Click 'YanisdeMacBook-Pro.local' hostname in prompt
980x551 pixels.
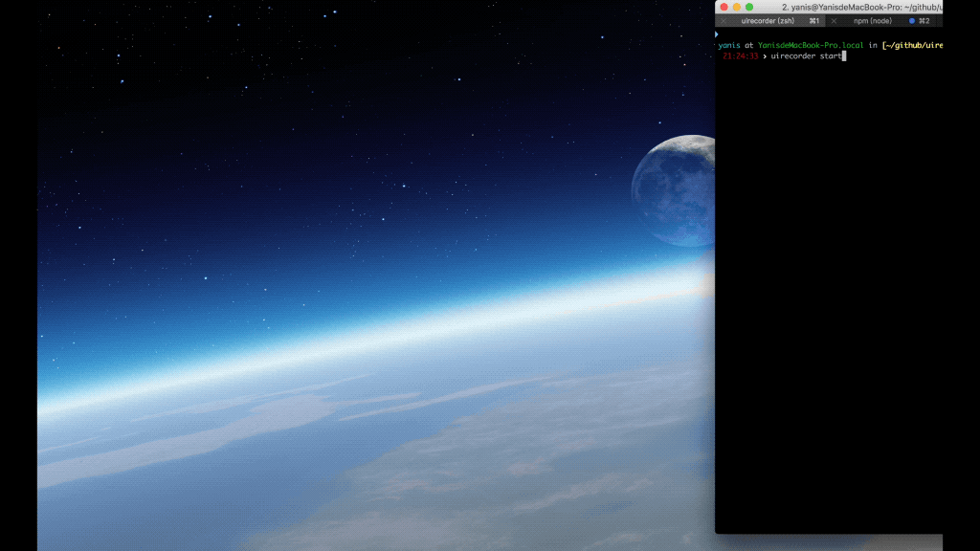point(811,45)
